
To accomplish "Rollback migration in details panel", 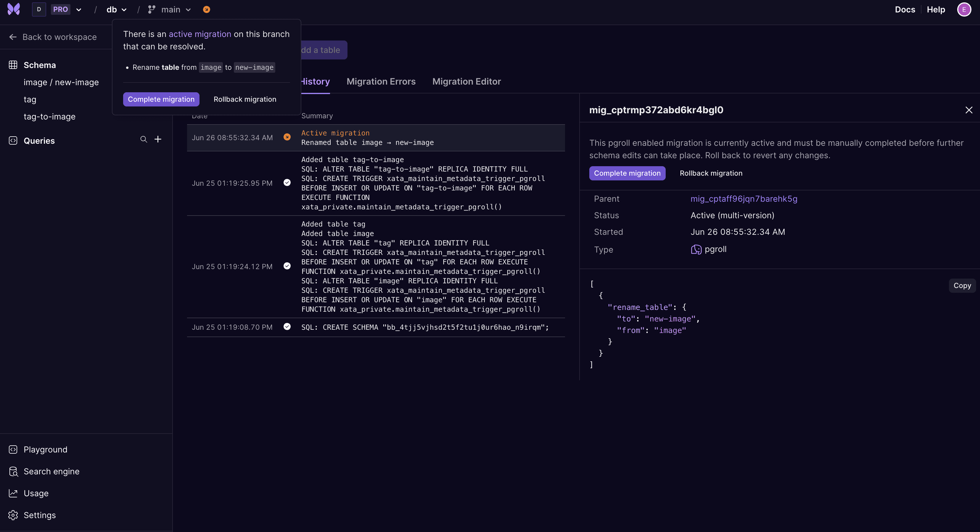I will [711, 173].
